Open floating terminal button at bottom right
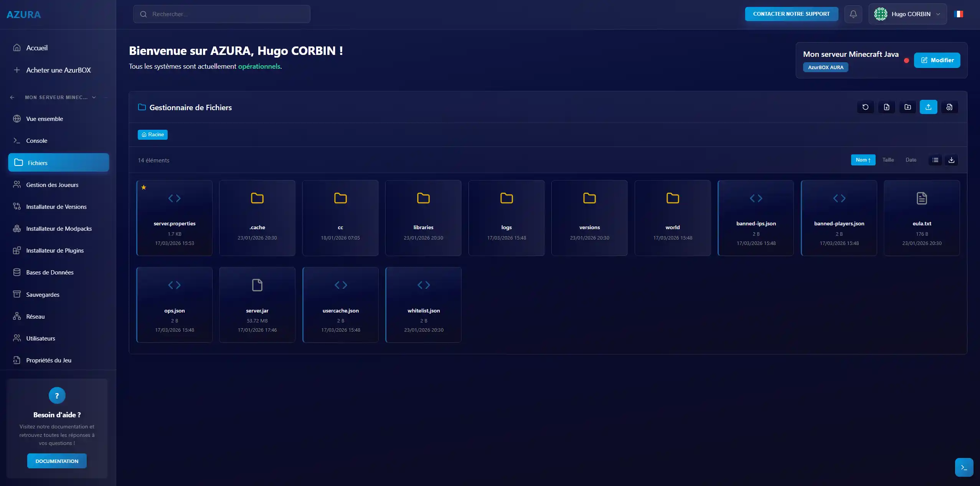 point(964,467)
